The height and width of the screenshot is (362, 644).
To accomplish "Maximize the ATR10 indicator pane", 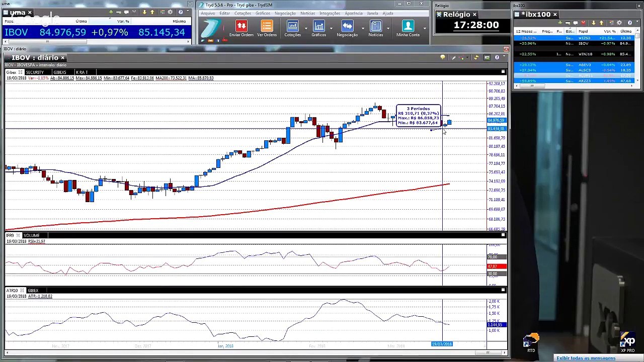I will (503, 290).
